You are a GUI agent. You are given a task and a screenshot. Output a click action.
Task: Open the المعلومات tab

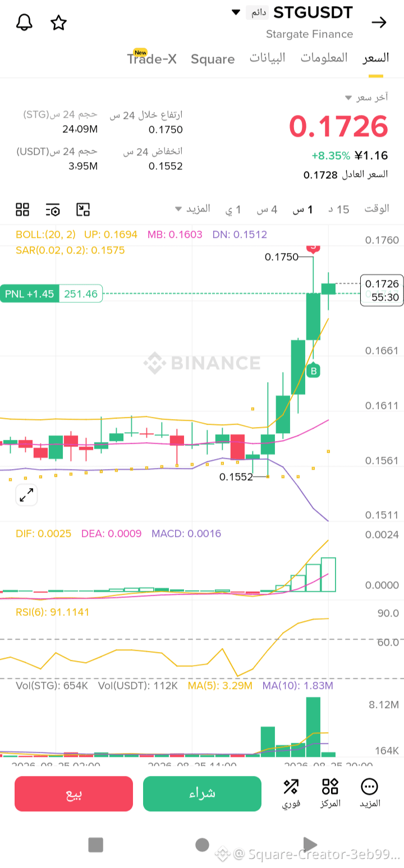pos(324,58)
